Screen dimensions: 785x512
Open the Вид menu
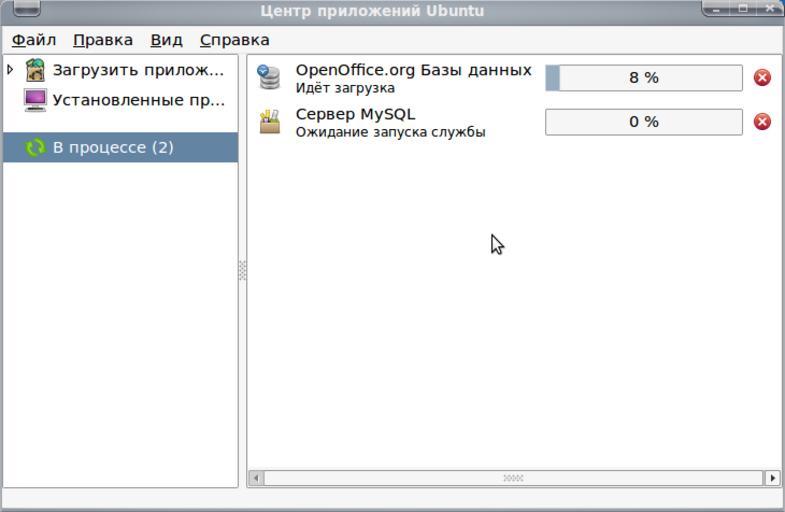click(x=166, y=40)
